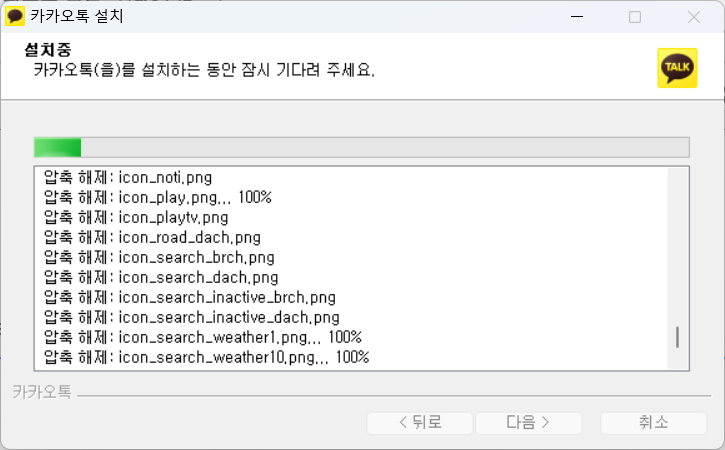The image size is (725, 450).
Task: Minimize the 카카오톡 설치 window
Action: point(577,17)
